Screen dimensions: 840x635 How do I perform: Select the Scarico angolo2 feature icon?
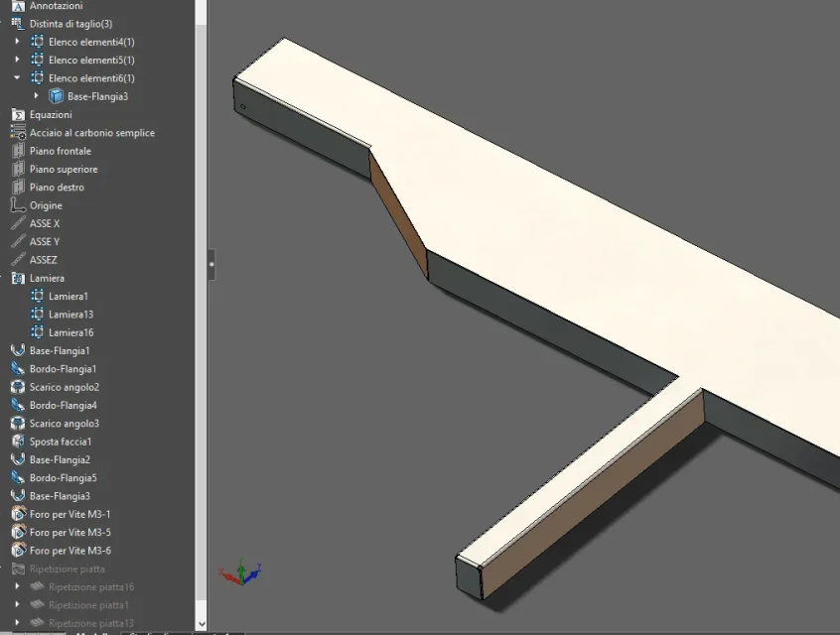coord(18,387)
